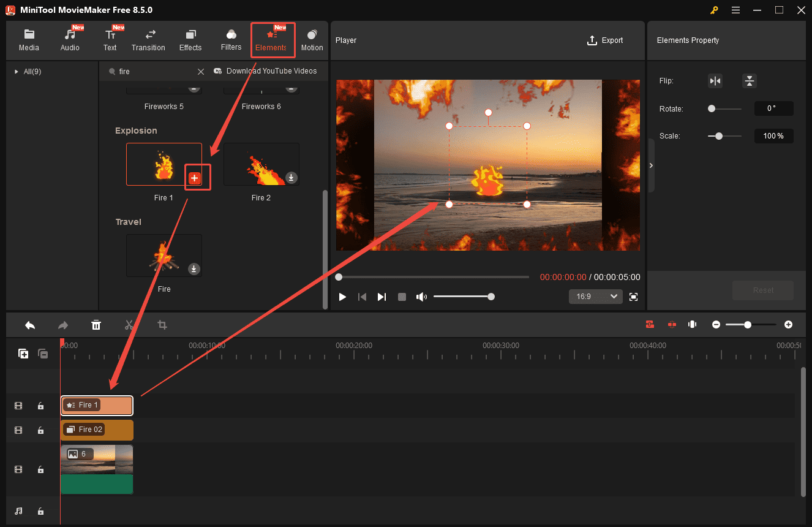The width and height of the screenshot is (812, 527).
Task: Lock the audio track at the bottom
Action: pyautogui.click(x=40, y=511)
